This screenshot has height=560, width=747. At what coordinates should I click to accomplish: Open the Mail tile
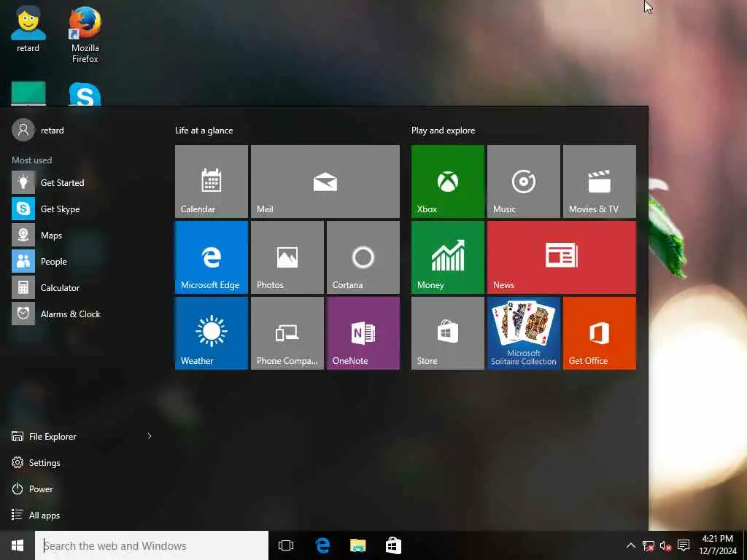tap(325, 182)
